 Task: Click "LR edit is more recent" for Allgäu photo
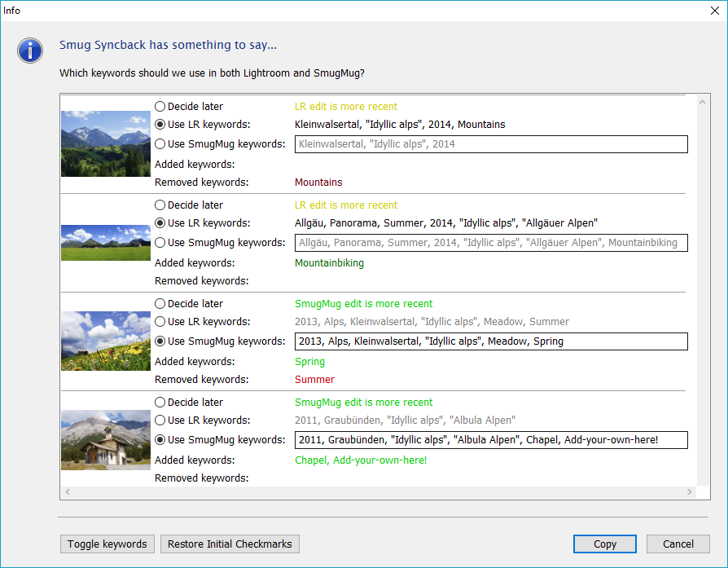[346, 205]
